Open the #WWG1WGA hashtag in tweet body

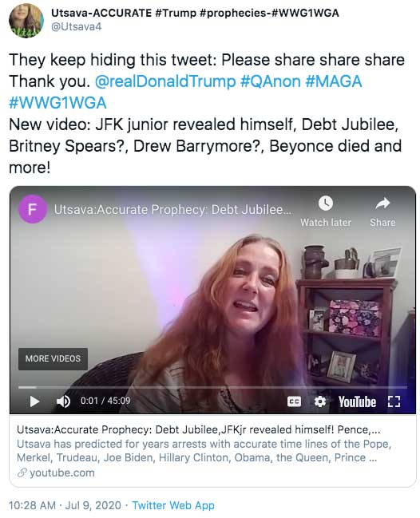pos(57,103)
